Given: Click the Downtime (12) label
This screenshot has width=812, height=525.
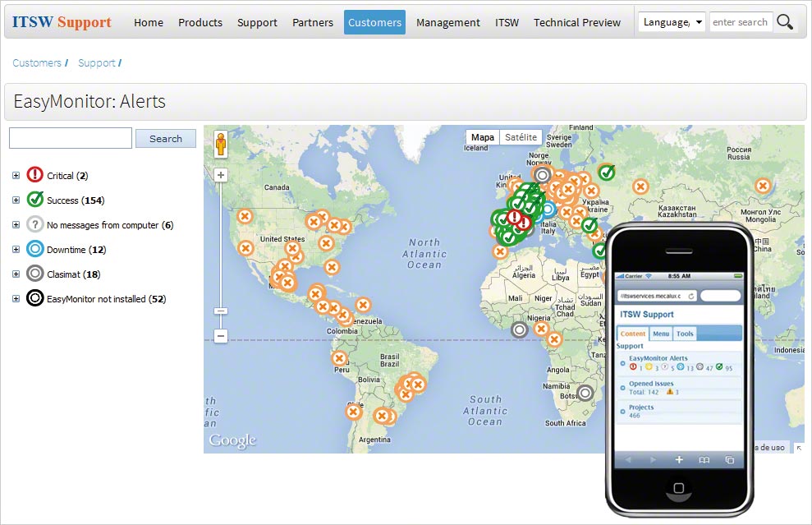Looking at the screenshot, I should point(76,249).
